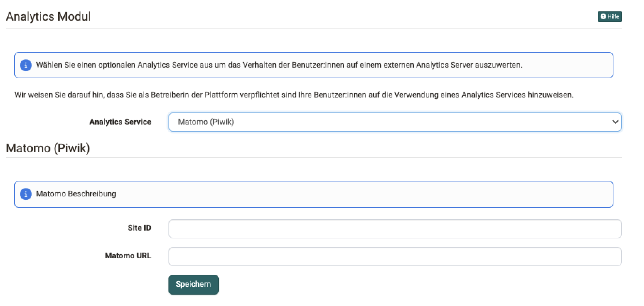This screenshot has height=306, width=644.
Task: Click the 'Wählen Sie einen optionalen Analytics Service' text
Action: tap(279, 65)
